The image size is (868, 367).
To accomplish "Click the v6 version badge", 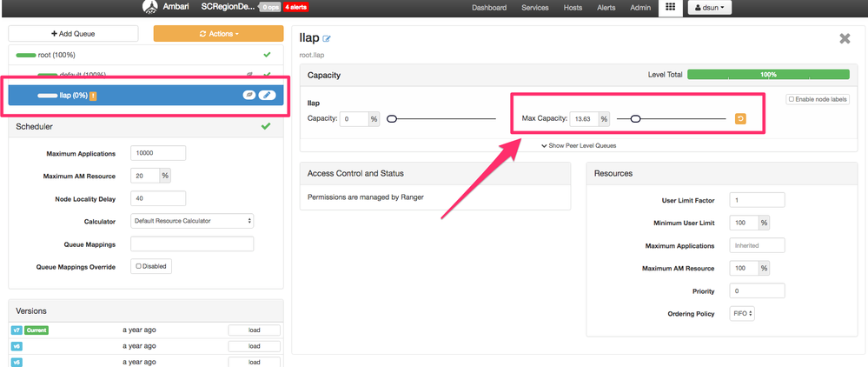I will pos(16,346).
